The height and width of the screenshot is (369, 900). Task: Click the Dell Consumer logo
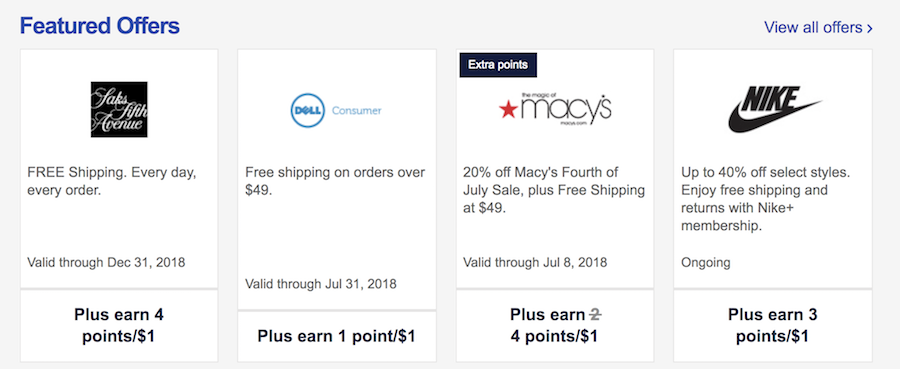tap(336, 110)
